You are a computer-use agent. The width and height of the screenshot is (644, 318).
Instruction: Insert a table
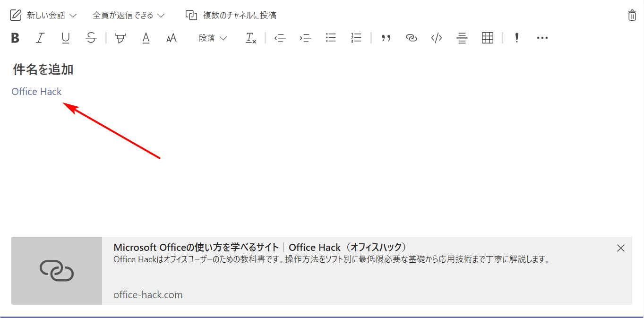coord(488,38)
